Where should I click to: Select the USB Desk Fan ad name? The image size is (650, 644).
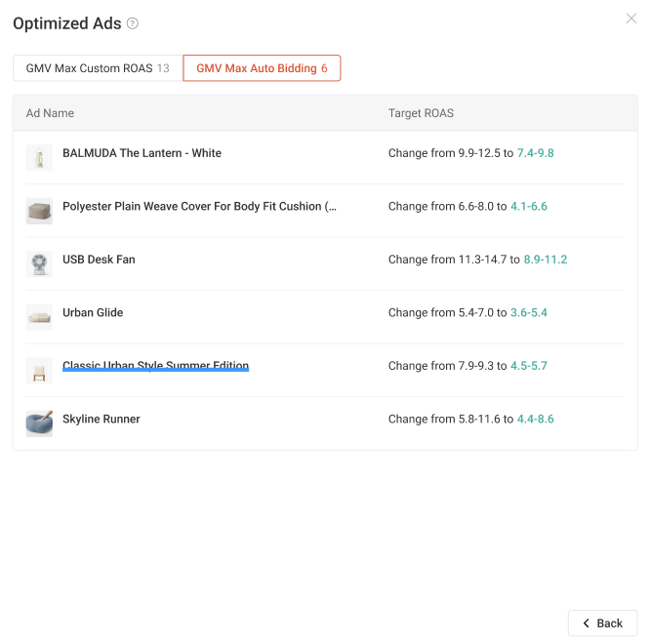pyautogui.click(x=99, y=260)
